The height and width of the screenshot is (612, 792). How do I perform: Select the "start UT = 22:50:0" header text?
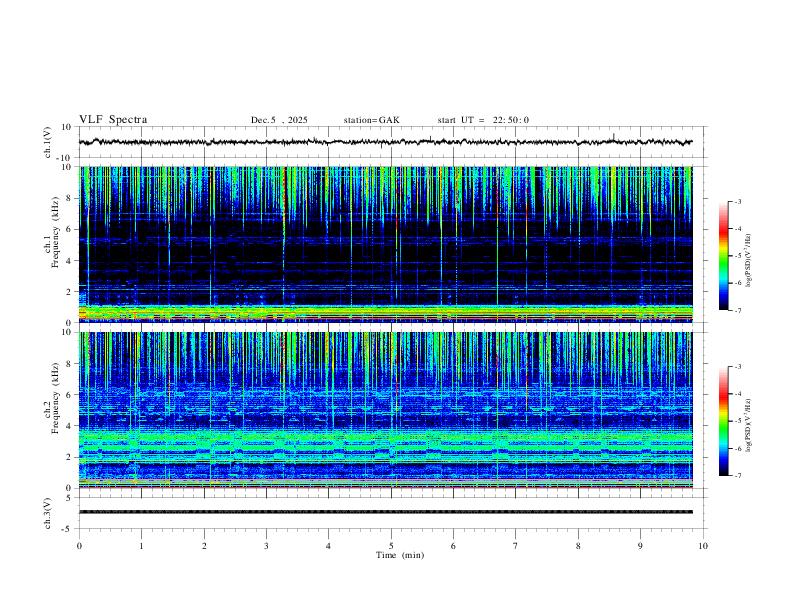click(x=483, y=120)
